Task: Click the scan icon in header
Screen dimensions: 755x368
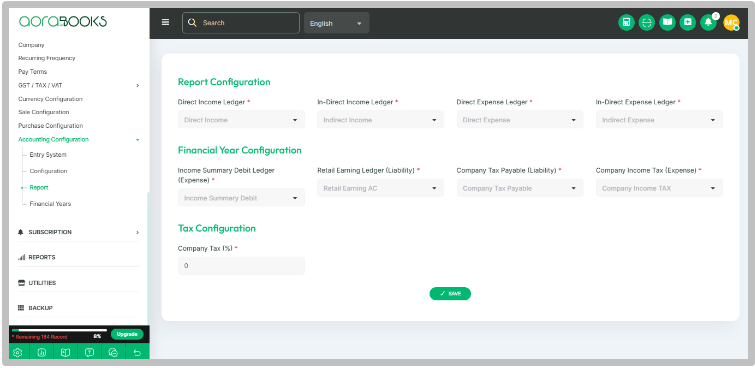Action: click(647, 22)
